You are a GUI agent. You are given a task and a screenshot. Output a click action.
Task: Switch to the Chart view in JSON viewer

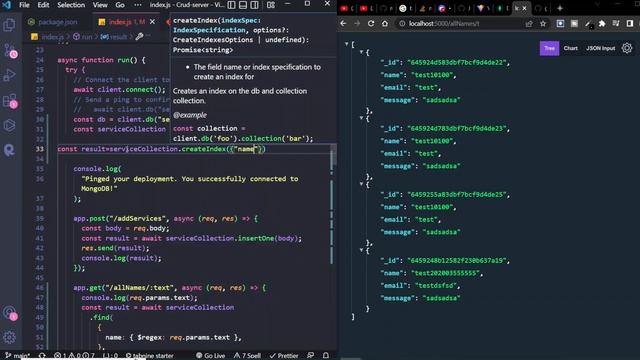(x=570, y=48)
